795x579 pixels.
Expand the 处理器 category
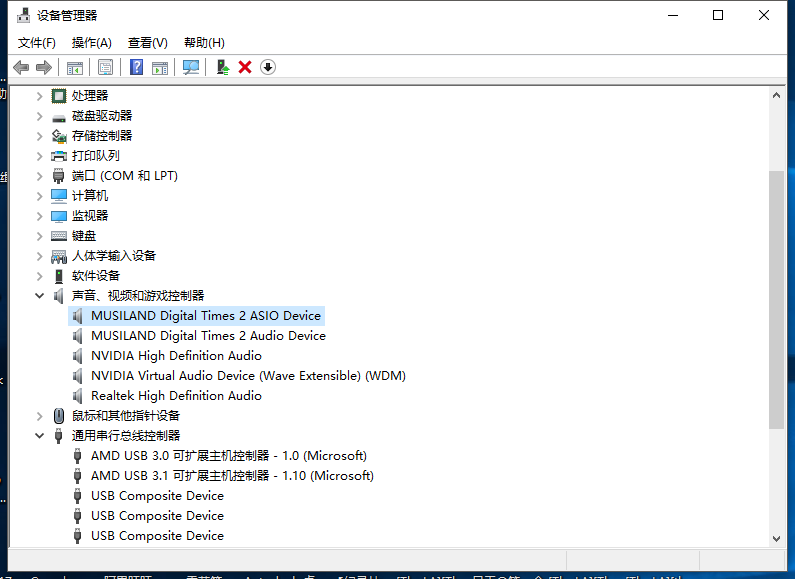[x=40, y=96]
